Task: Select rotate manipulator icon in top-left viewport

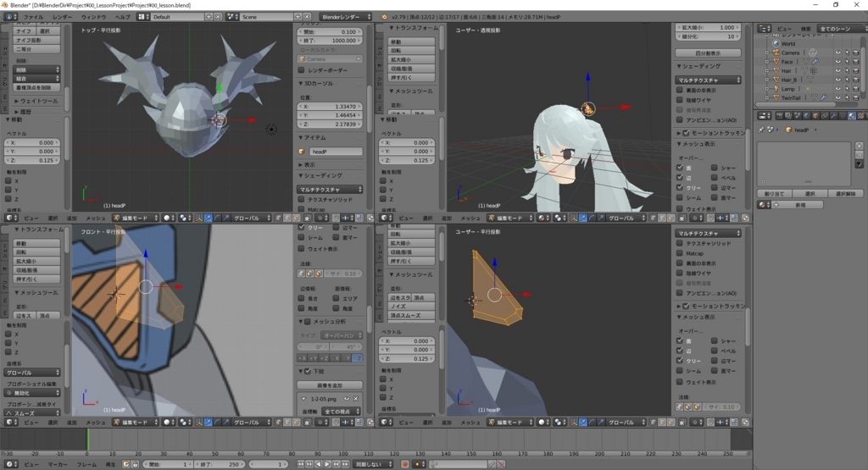Action: pos(217,218)
